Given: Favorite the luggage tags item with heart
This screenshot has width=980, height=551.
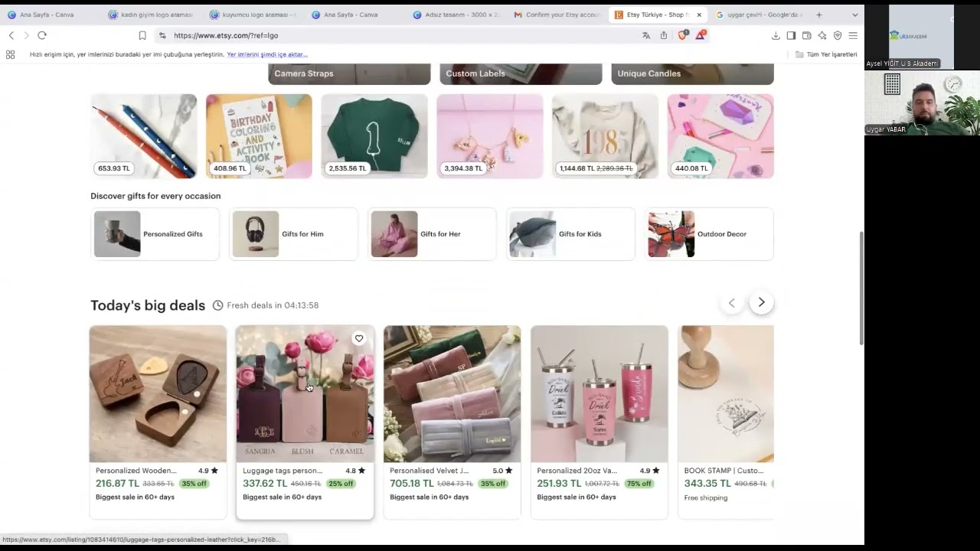Looking at the screenshot, I should click(359, 338).
